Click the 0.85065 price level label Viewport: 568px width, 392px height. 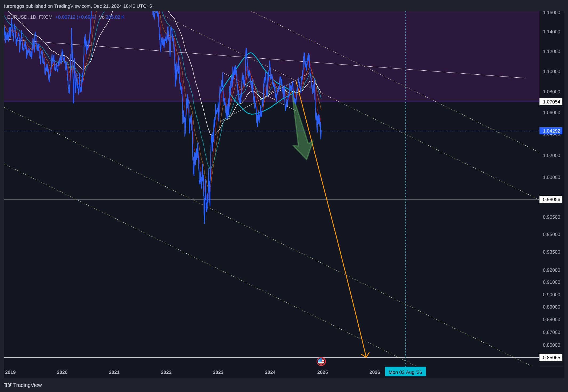pos(551,358)
